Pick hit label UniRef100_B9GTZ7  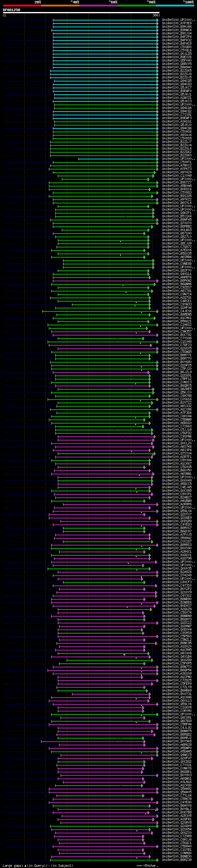point(176,182)
